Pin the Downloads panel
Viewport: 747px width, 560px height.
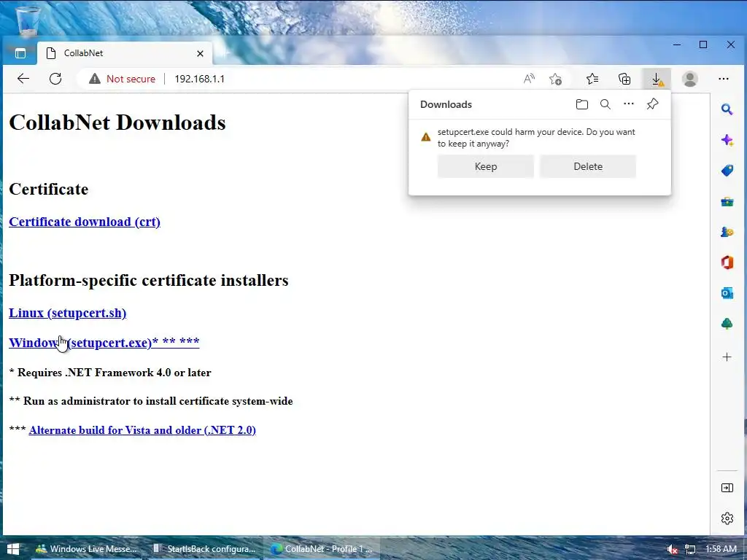pyautogui.click(x=652, y=104)
